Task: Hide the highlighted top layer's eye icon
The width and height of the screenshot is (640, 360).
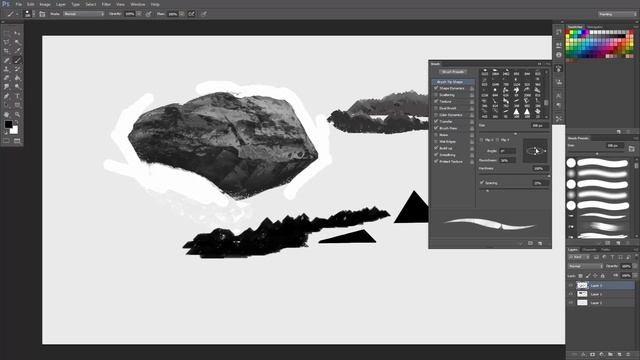Action: pyautogui.click(x=571, y=285)
